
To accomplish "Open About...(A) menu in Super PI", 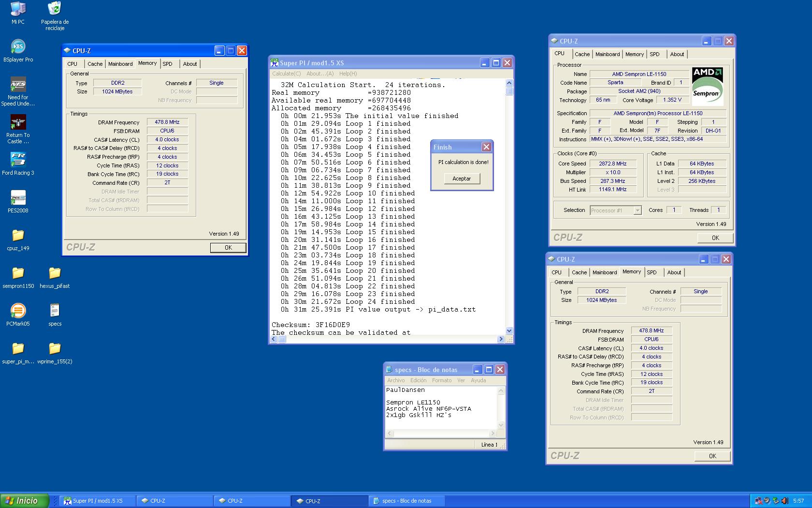I will pyautogui.click(x=320, y=74).
